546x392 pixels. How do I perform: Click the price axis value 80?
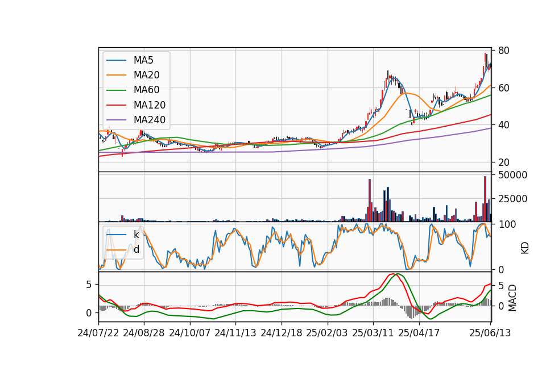(x=503, y=51)
